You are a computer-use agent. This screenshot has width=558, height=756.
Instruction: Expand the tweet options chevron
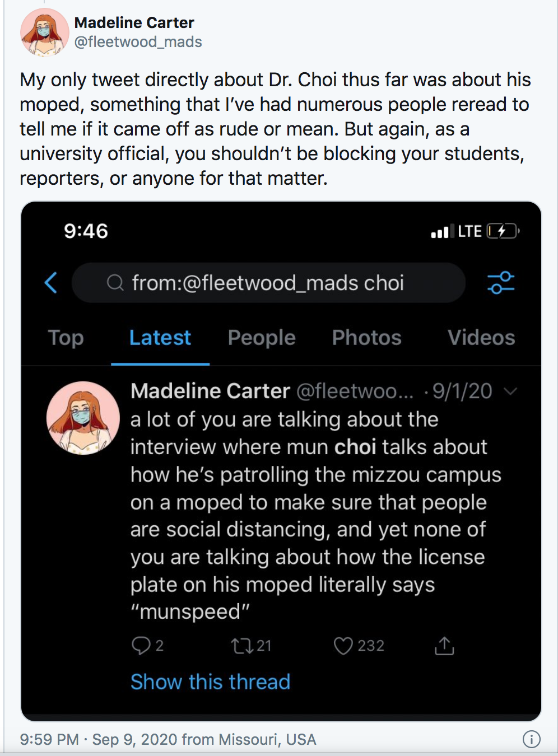point(510,391)
